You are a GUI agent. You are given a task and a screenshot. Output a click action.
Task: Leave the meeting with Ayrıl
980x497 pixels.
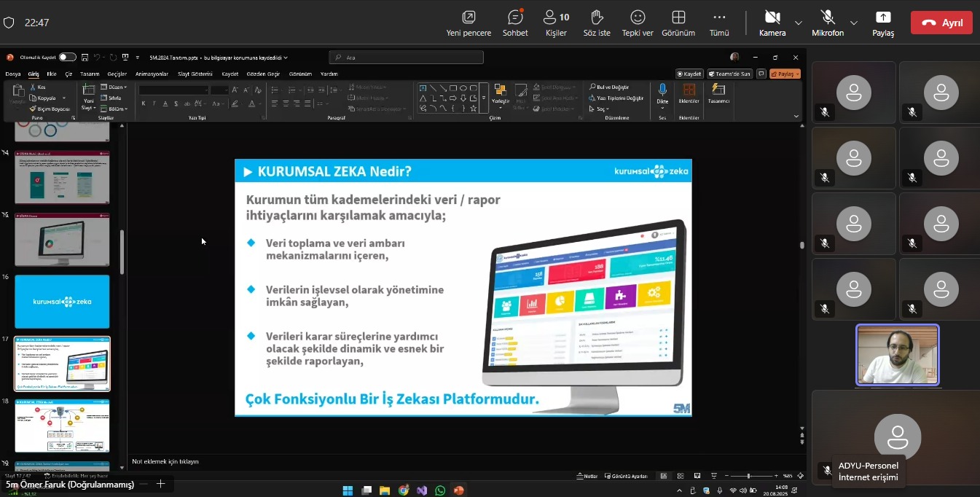tap(941, 23)
